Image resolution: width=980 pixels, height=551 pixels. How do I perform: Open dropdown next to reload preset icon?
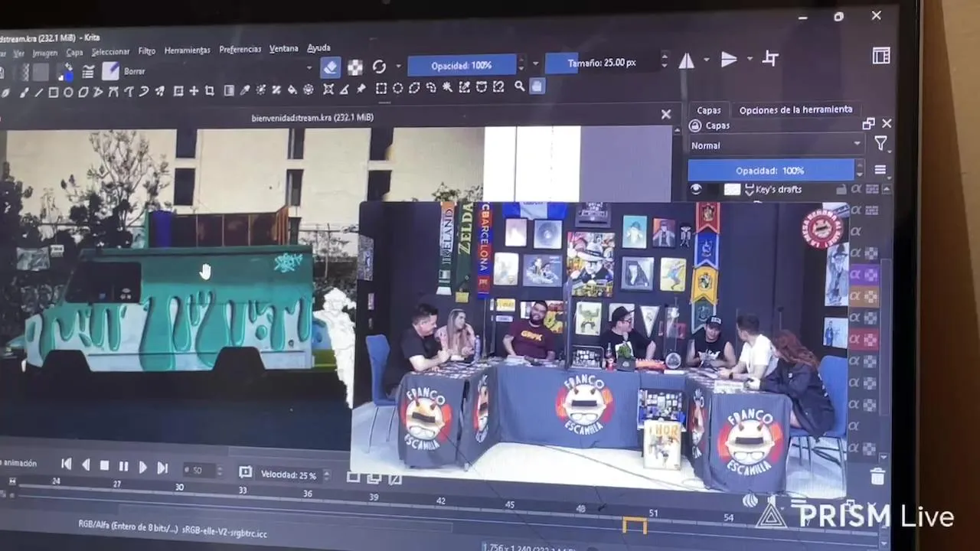click(x=397, y=67)
